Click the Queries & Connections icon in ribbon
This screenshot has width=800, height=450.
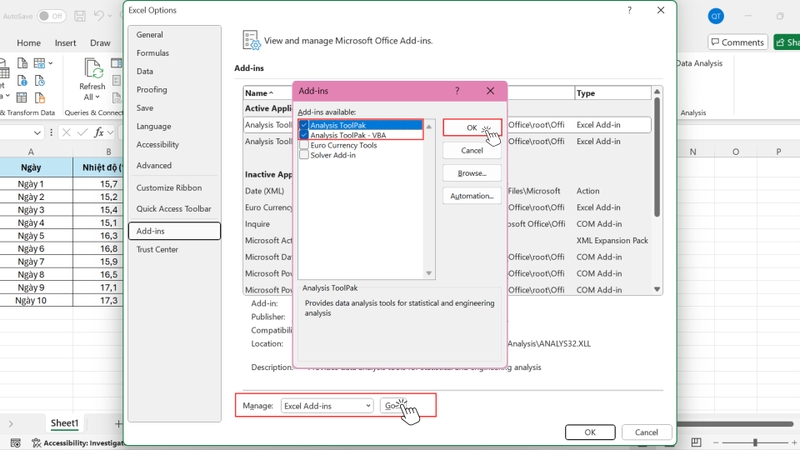tap(116, 63)
